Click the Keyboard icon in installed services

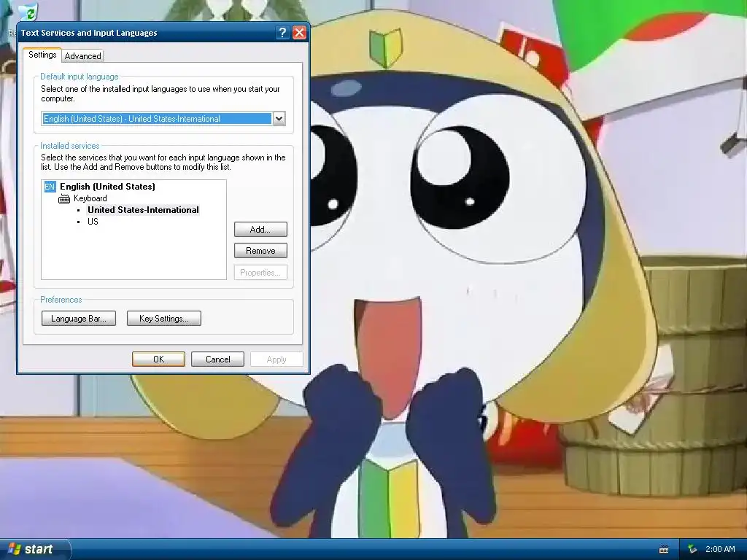64,198
